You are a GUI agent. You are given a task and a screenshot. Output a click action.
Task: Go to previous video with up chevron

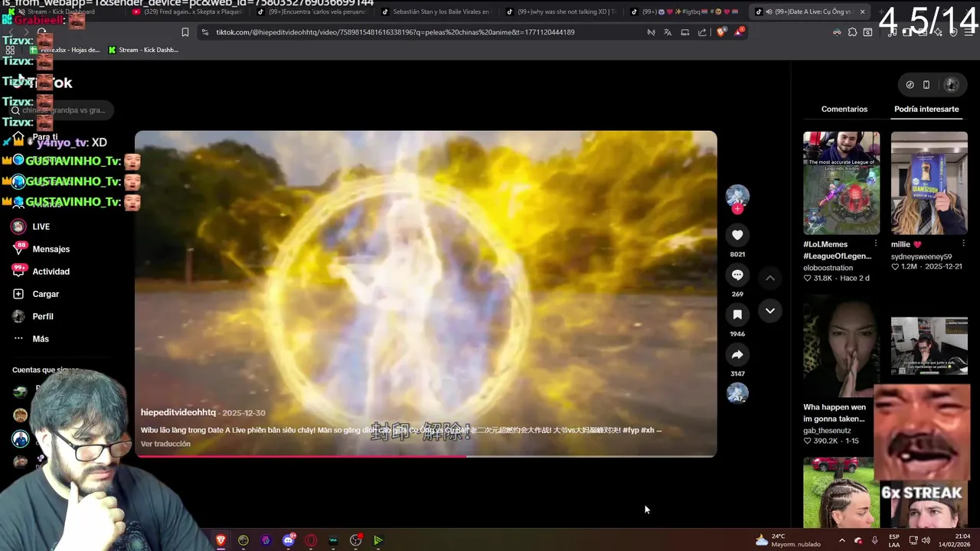770,278
